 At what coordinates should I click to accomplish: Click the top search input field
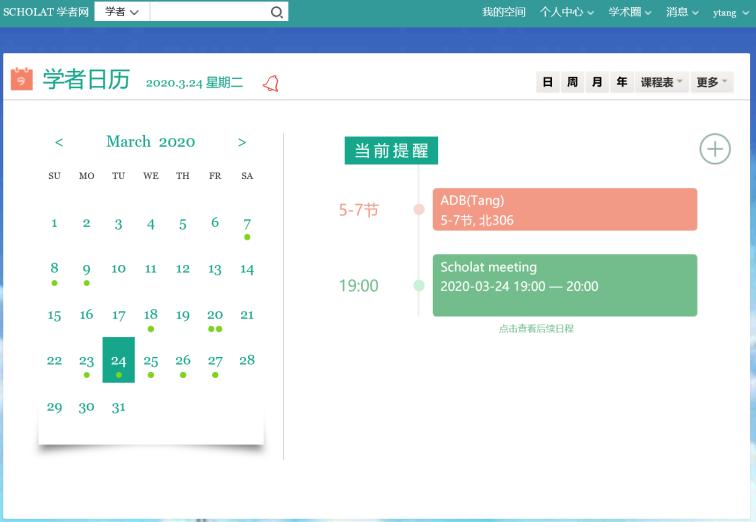point(208,12)
